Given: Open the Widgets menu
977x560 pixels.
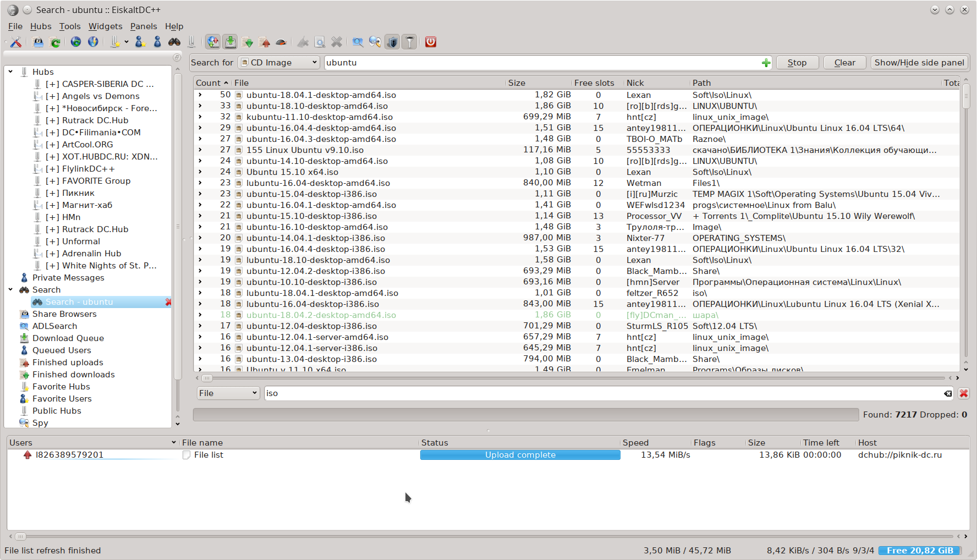Looking at the screenshot, I should (105, 26).
